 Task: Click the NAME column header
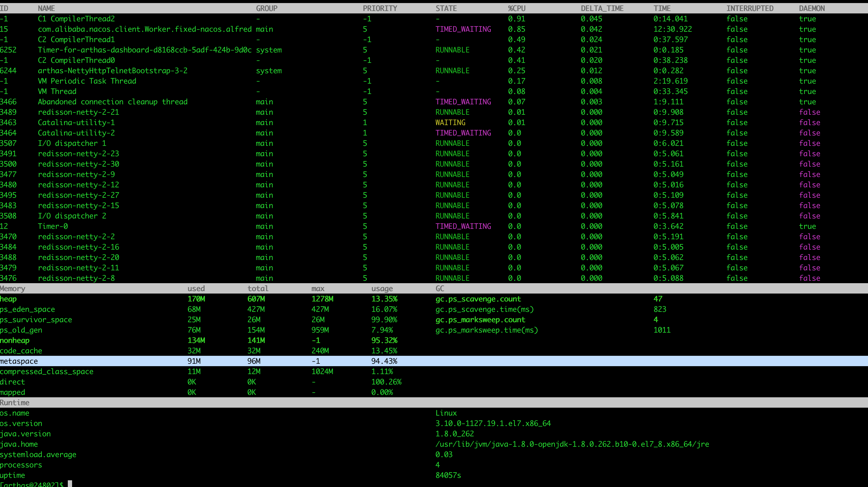coord(46,9)
